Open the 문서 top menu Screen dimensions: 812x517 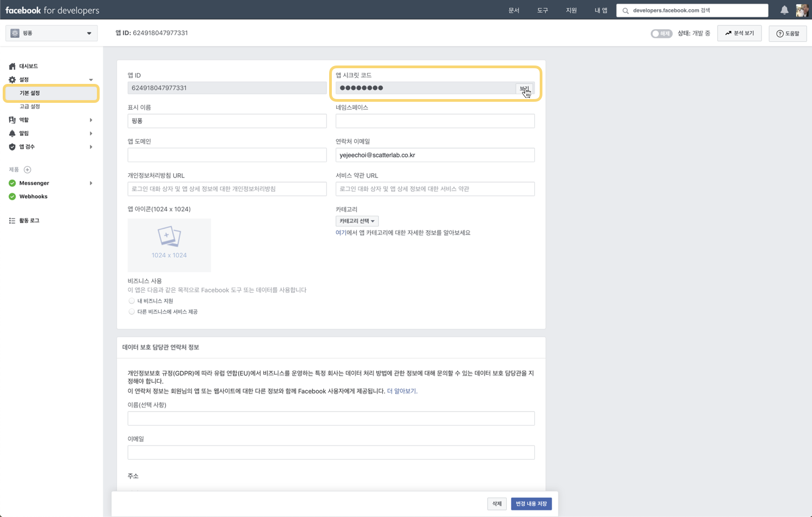(514, 10)
